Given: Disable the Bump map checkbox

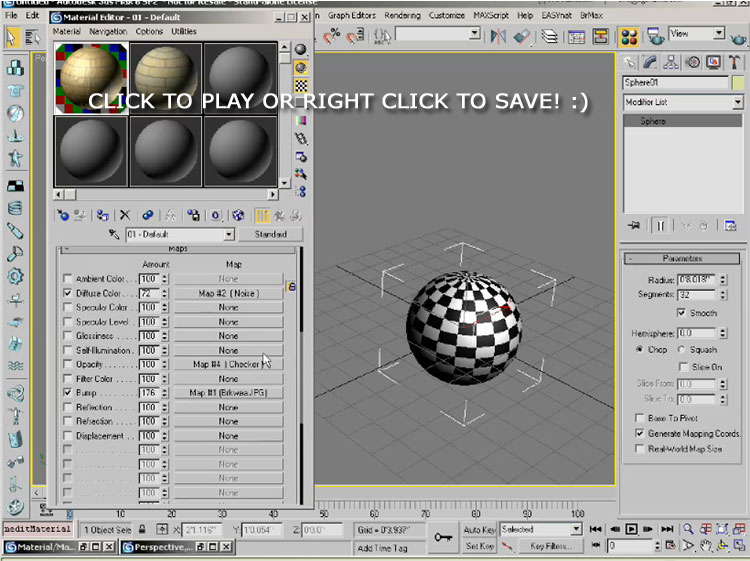Looking at the screenshot, I should tap(68, 393).
